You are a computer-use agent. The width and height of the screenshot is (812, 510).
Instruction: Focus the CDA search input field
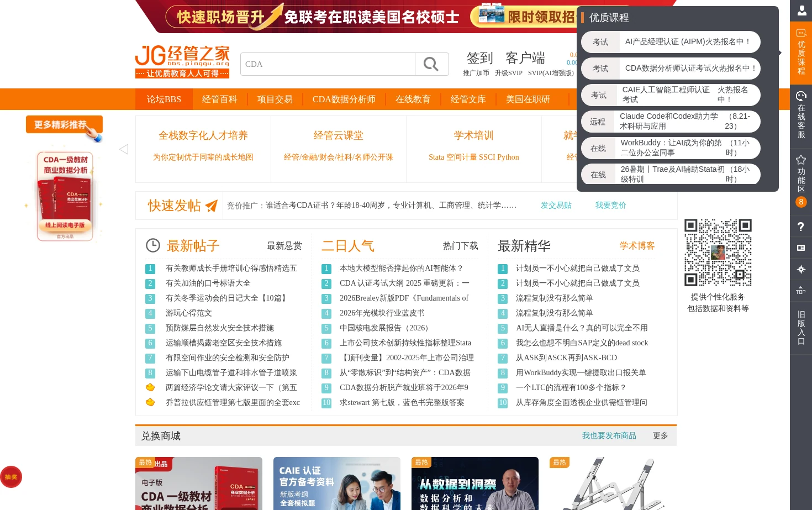pos(328,64)
